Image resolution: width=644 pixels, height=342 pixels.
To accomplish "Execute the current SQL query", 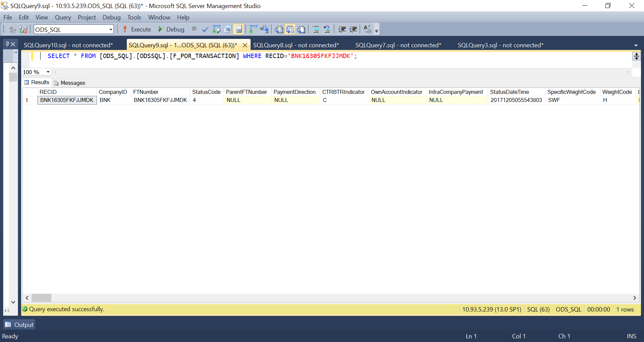I will [x=137, y=29].
